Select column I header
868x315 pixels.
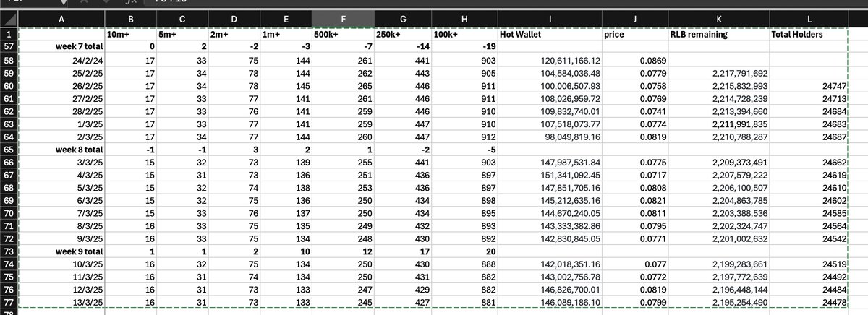tap(549, 18)
